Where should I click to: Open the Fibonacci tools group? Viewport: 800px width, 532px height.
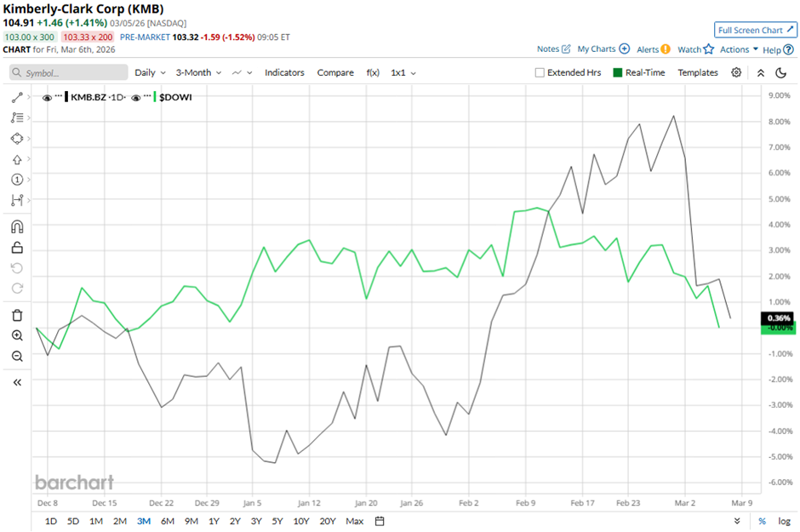pos(17,117)
